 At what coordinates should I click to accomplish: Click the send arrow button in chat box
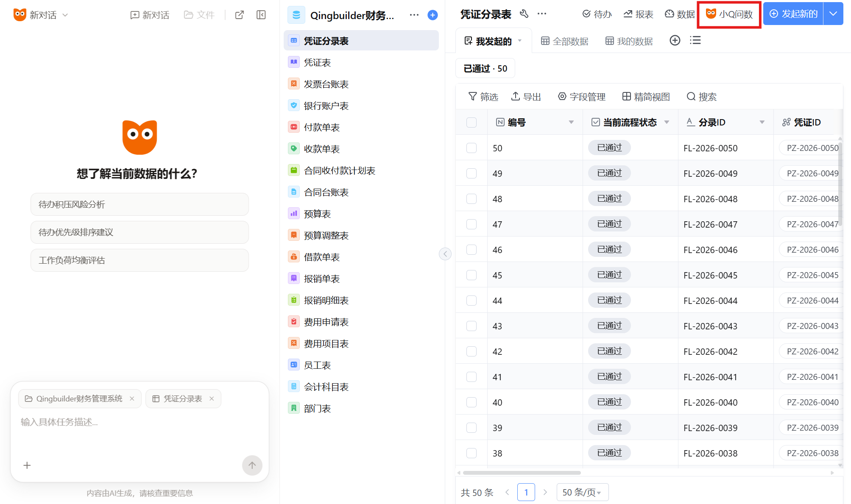click(252, 465)
